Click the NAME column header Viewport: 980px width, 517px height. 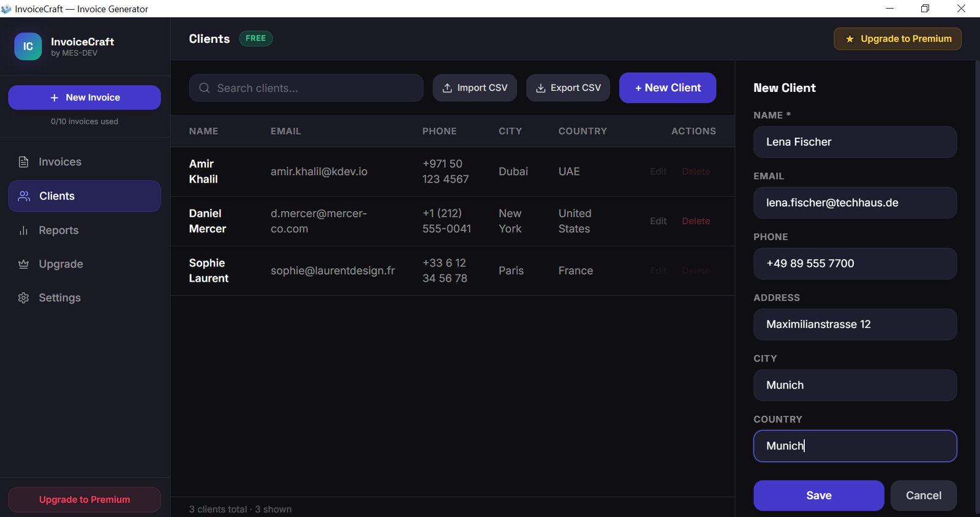click(203, 131)
